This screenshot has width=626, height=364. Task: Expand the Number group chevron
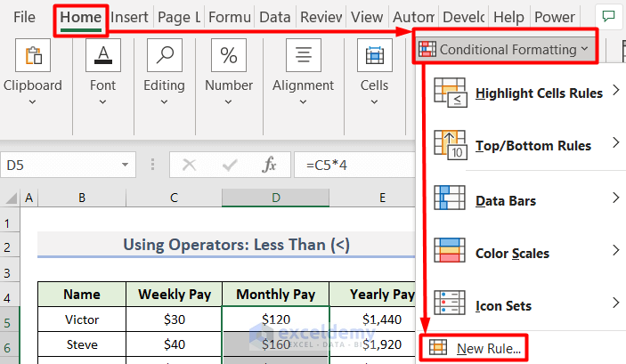point(228,102)
